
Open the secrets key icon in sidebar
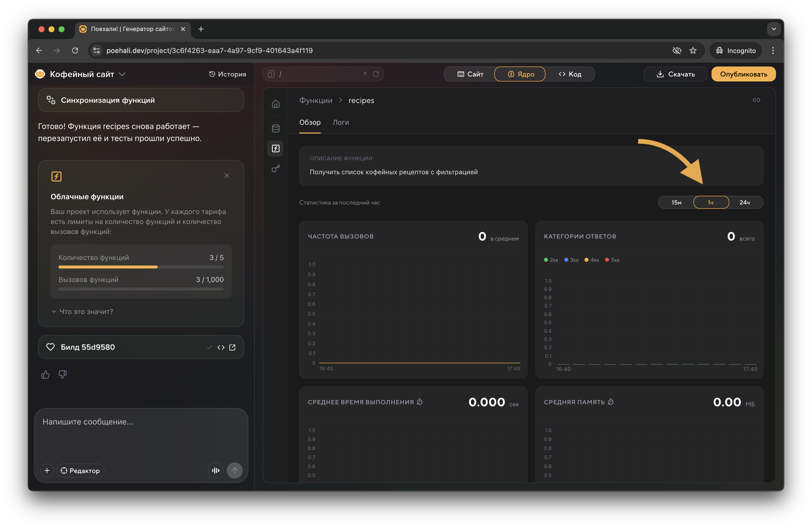point(276,168)
